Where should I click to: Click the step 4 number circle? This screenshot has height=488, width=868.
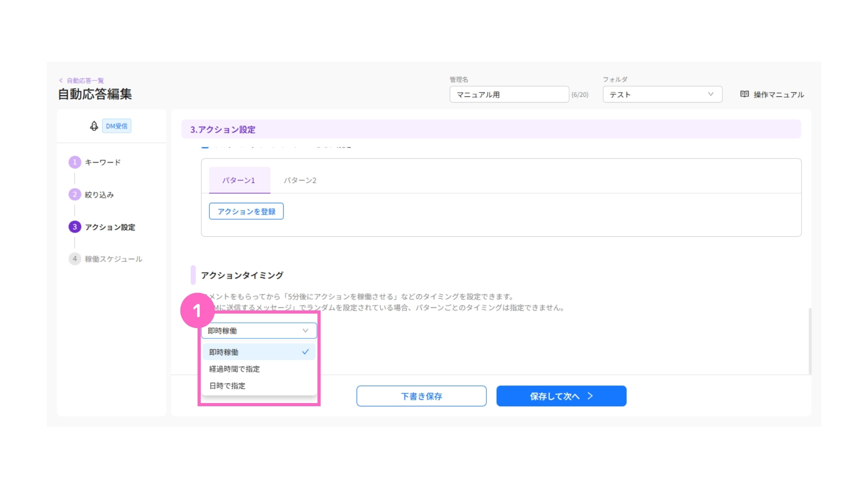tap(75, 259)
